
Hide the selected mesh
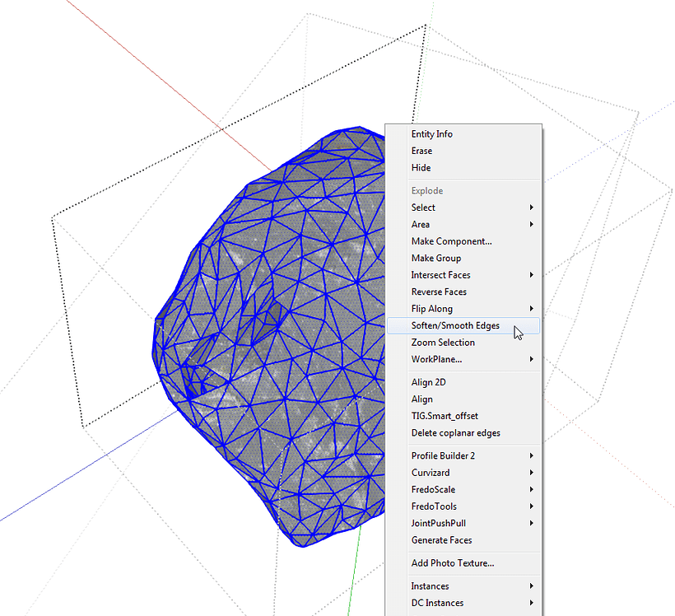click(x=421, y=167)
